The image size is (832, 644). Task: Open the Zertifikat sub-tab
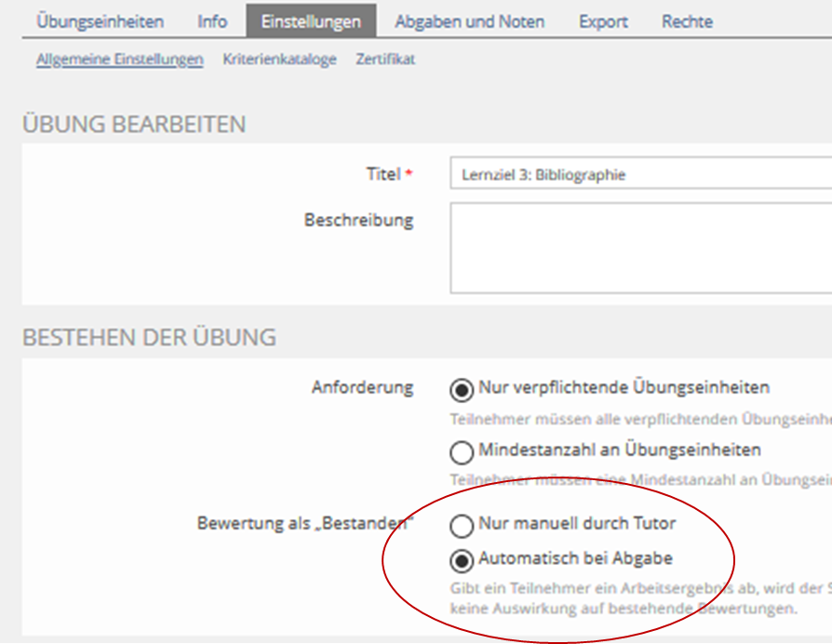385,60
